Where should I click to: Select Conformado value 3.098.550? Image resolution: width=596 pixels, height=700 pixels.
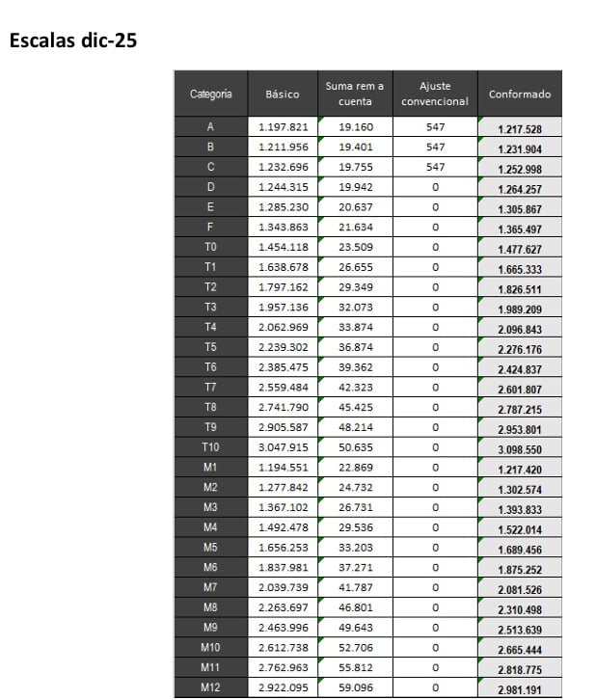[x=520, y=449]
